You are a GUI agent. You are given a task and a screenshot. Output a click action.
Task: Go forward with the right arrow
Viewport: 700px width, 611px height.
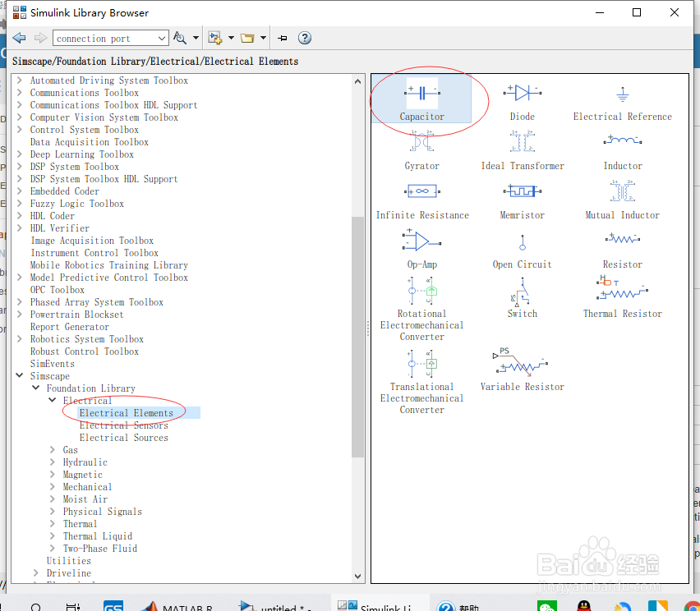tap(40, 38)
